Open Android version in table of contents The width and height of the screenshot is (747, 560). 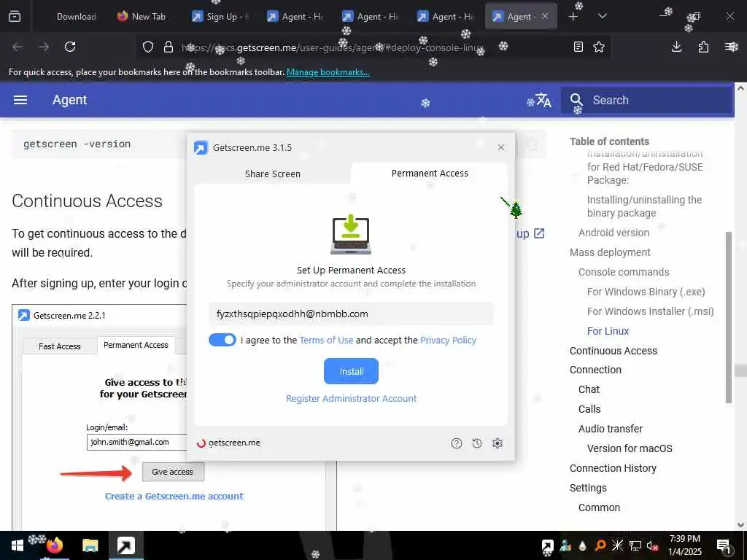[x=614, y=233]
